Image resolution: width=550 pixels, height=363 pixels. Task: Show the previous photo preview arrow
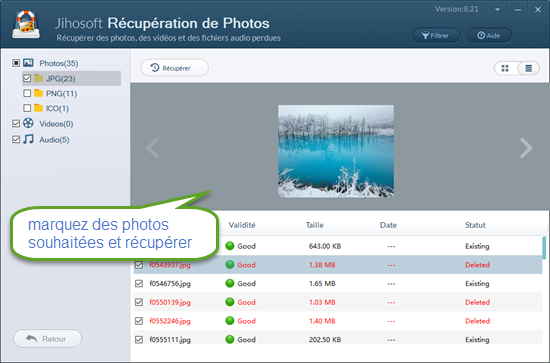[153, 148]
